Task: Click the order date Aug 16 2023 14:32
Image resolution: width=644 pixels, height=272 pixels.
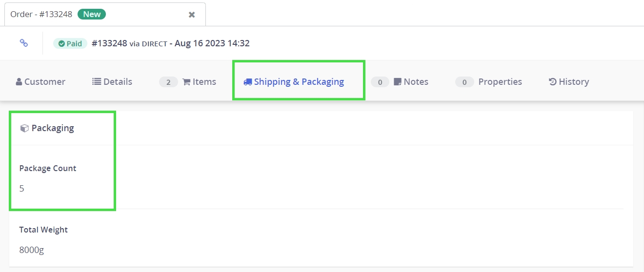Action: coord(212,43)
